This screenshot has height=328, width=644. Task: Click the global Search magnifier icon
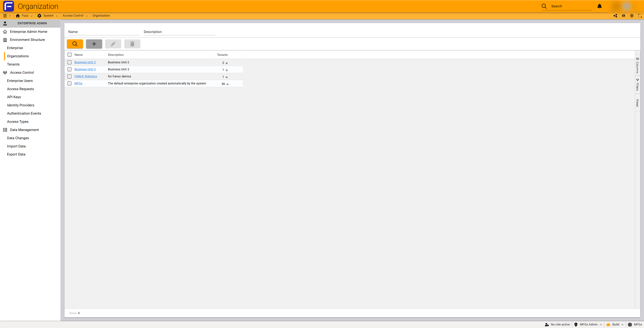coord(544,6)
